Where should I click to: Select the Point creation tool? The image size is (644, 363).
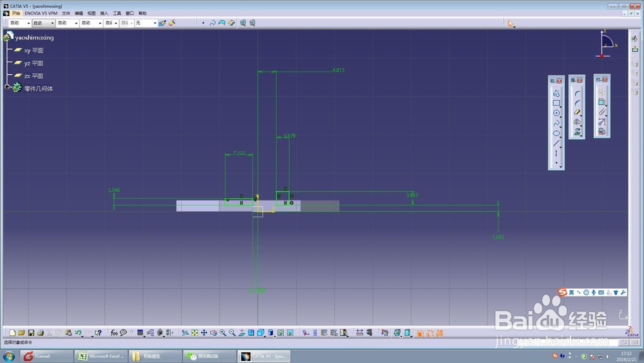pyautogui.click(x=556, y=162)
